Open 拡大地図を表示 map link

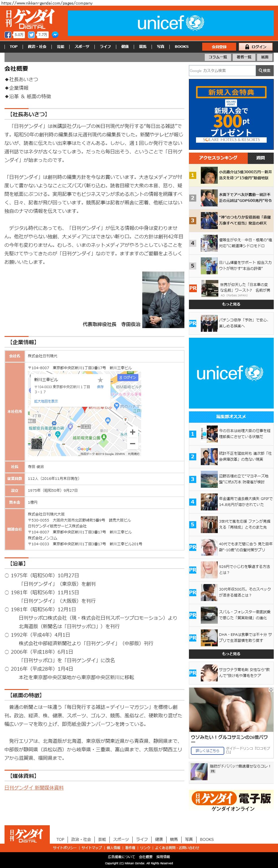coord(46,401)
